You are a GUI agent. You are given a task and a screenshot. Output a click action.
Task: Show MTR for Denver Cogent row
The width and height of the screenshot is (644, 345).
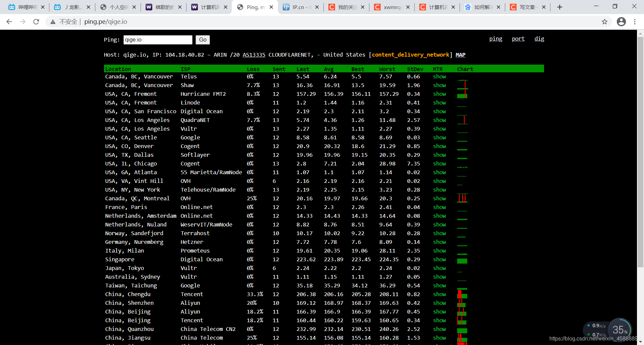(x=439, y=146)
